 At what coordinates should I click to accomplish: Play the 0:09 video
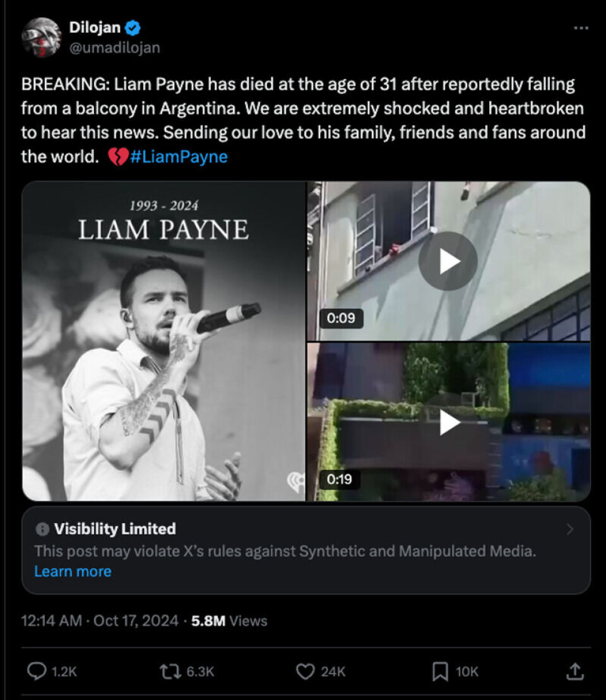[x=448, y=261]
